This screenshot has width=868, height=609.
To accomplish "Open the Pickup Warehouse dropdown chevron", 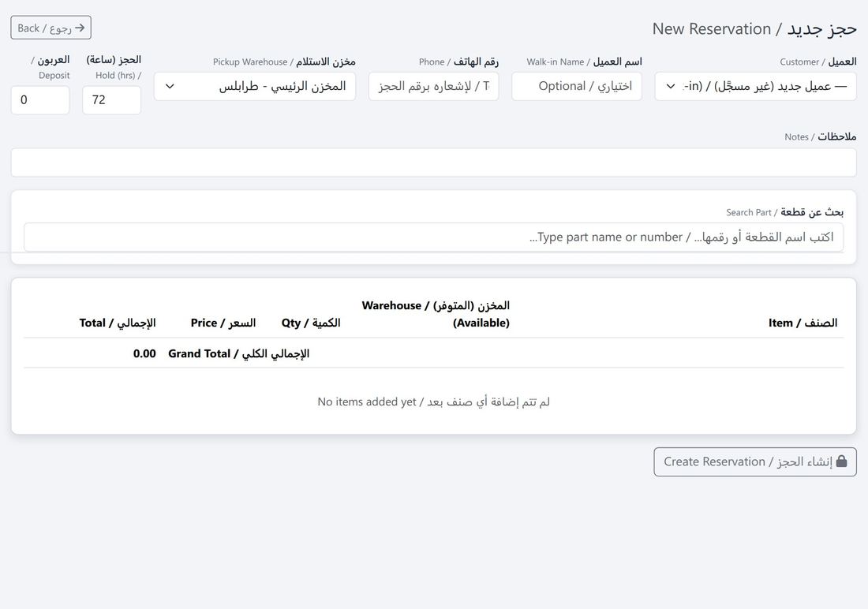I will (170, 86).
